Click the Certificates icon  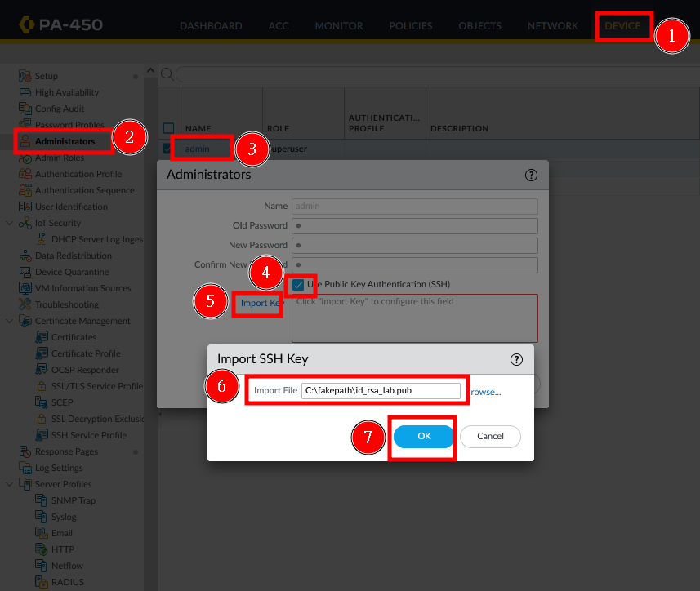coord(42,337)
